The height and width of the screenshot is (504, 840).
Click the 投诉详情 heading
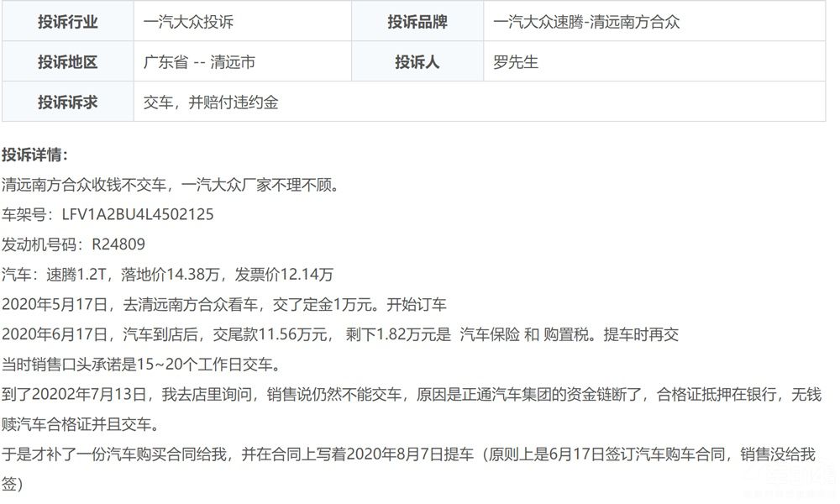point(34,155)
